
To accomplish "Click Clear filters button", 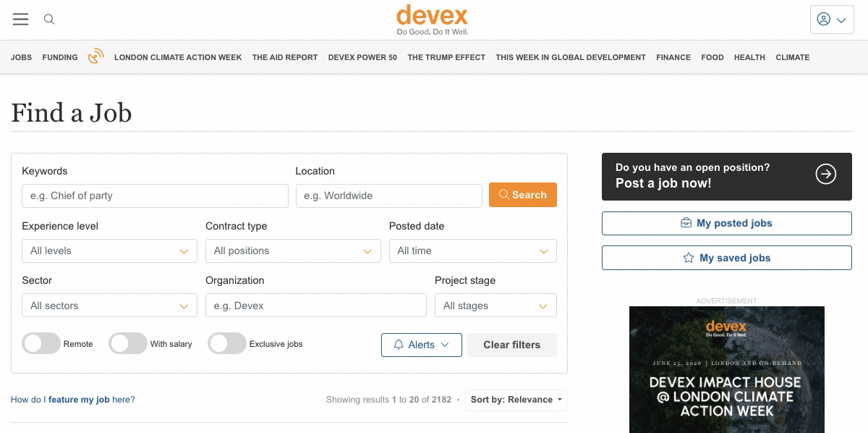I will point(512,345).
